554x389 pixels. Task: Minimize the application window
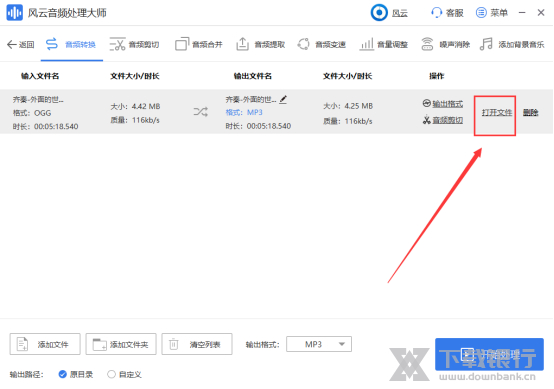pyautogui.click(x=522, y=13)
